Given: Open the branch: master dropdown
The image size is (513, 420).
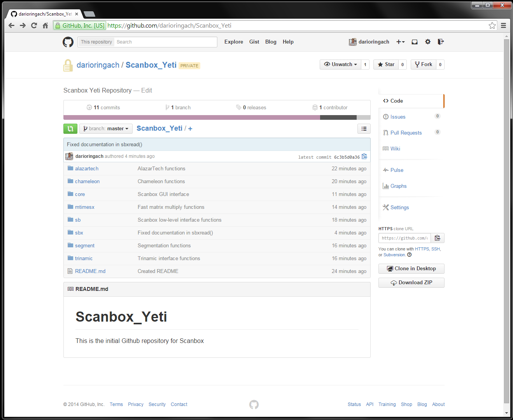Looking at the screenshot, I should click(106, 129).
